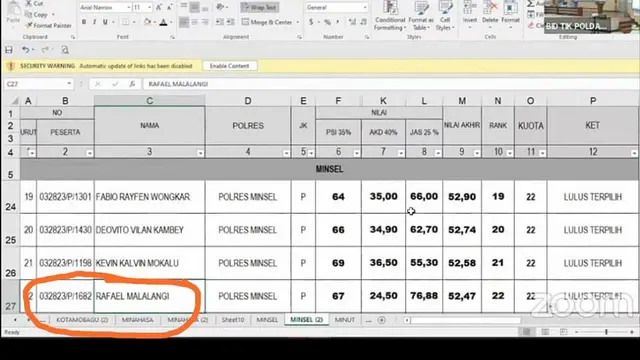
Task: Switch to the KOTAMOBAGU (2) sheet tab
Action: click(82, 320)
